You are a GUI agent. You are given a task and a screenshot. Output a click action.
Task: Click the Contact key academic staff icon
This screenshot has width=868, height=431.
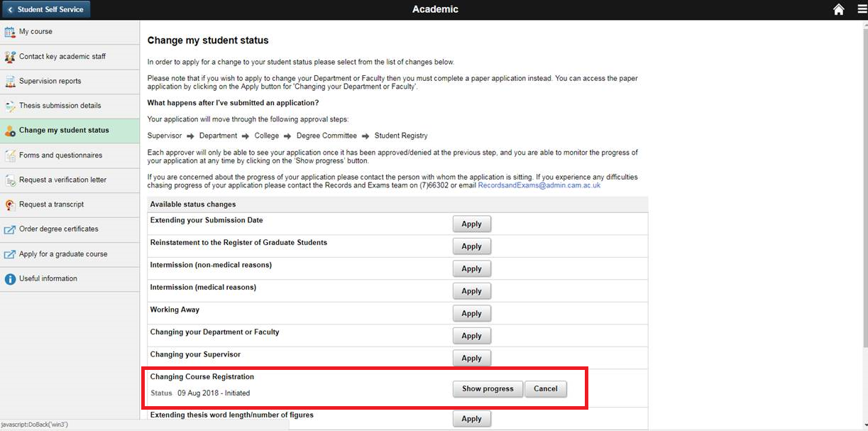(10, 57)
